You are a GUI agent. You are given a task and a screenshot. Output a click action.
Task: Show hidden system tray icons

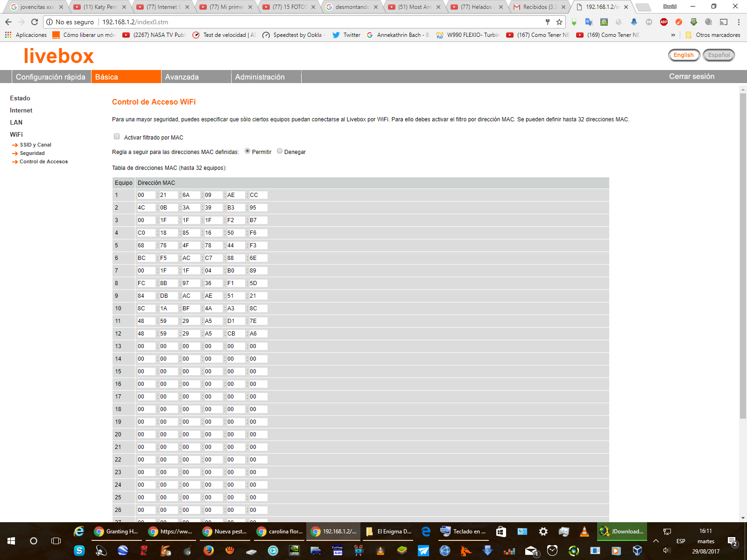(x=655, y=541)
